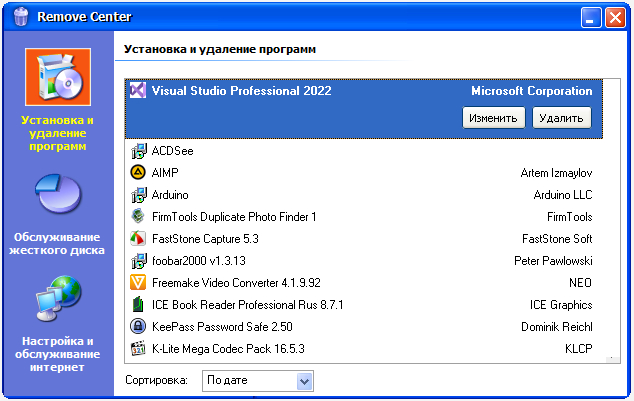
Task: Close the Remove Center window
Action: click(615, 17)
